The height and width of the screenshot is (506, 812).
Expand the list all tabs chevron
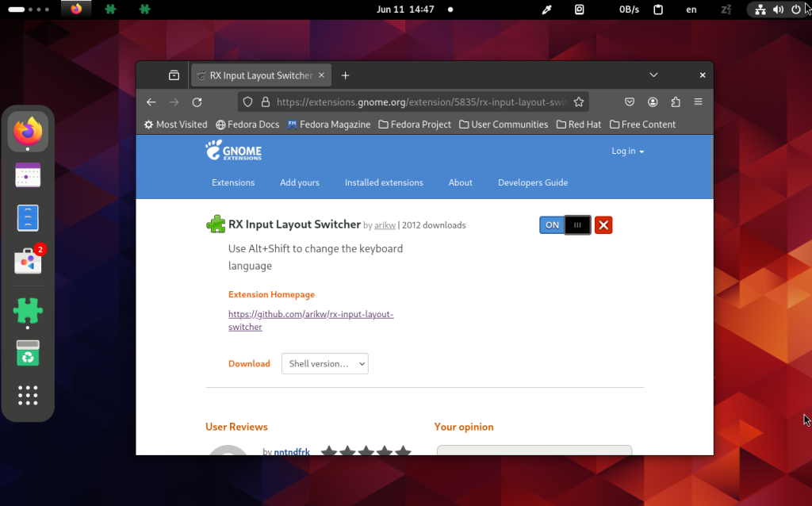click(653, 75)
